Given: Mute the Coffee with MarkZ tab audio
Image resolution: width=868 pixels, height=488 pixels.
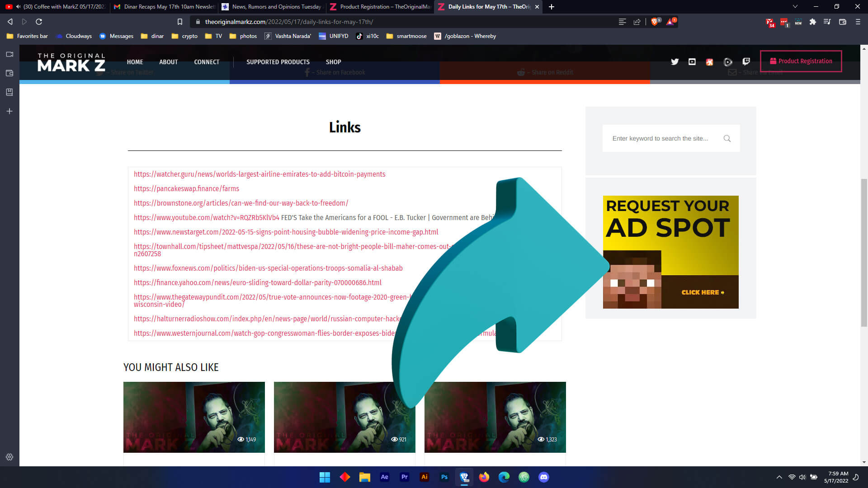Looking at the screenshot, I should 18,7.
